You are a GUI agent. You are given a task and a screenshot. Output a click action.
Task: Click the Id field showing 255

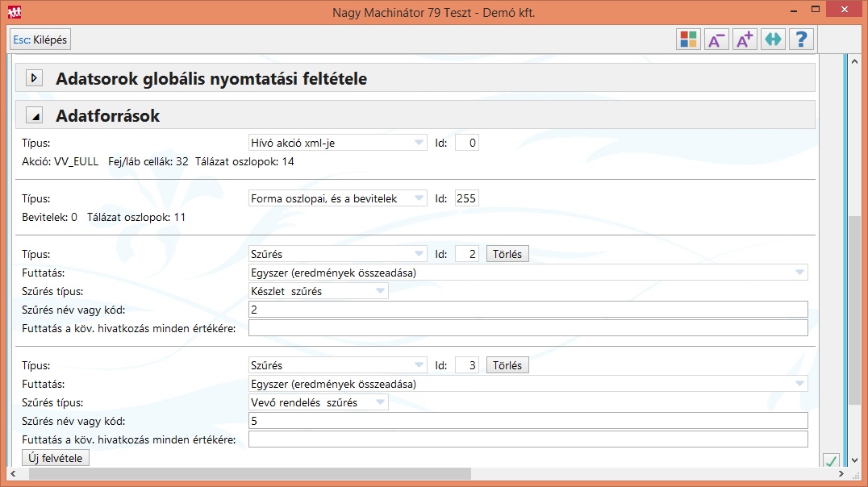click(466, 198)
